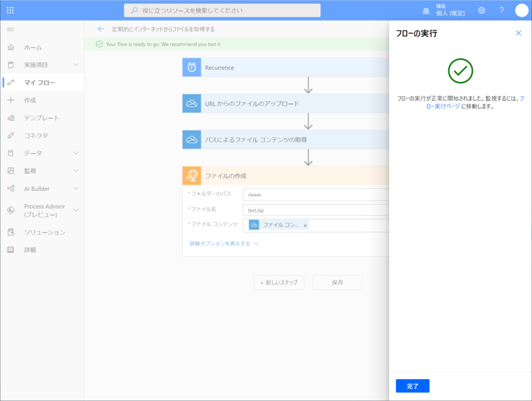
Task: Click the ソリューション icon in sidebar
Action: (11, 232)
